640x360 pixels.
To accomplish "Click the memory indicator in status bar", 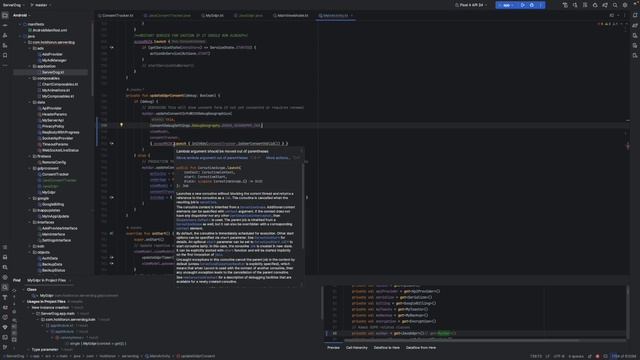I will click(x=624, y=356).
